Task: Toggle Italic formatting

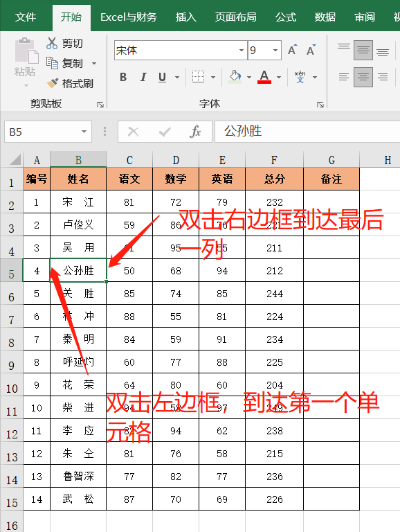Action: coord(143,78)
